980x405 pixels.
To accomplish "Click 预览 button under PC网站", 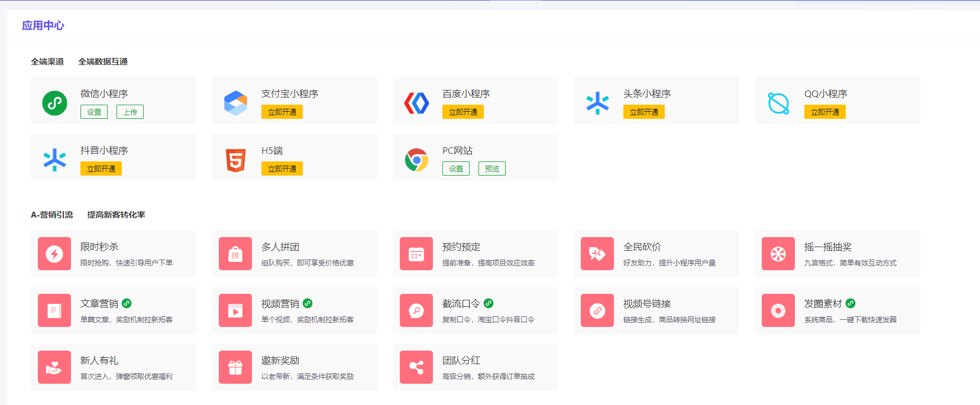I will [492, 169].
